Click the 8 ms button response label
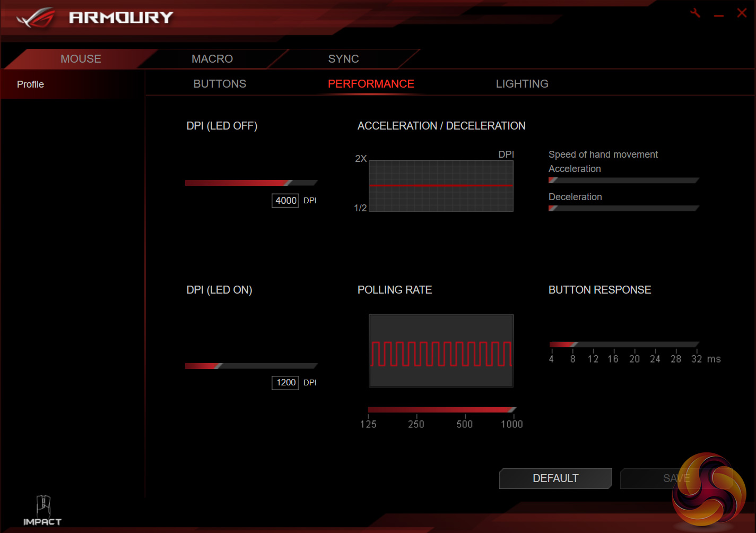Viewport: 756px width, 533px height. [572, 359]
